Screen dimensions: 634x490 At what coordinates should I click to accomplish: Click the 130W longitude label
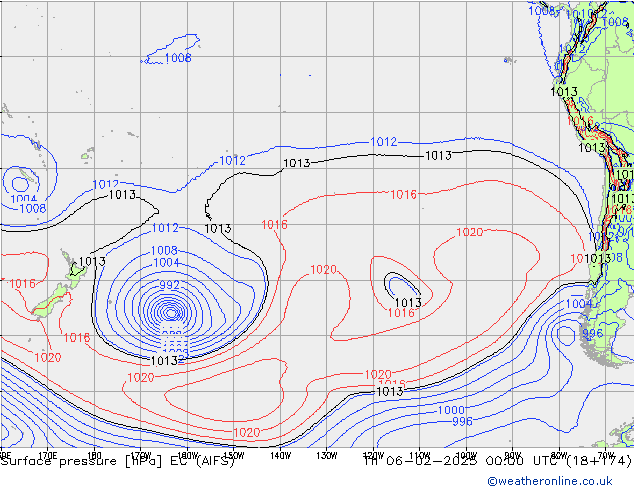(x=327, y=456)
